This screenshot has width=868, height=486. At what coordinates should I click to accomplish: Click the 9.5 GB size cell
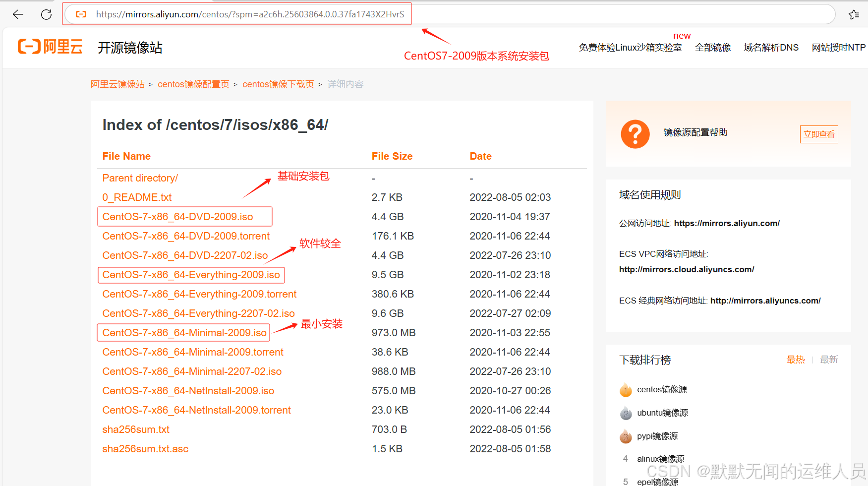point(388,275)
